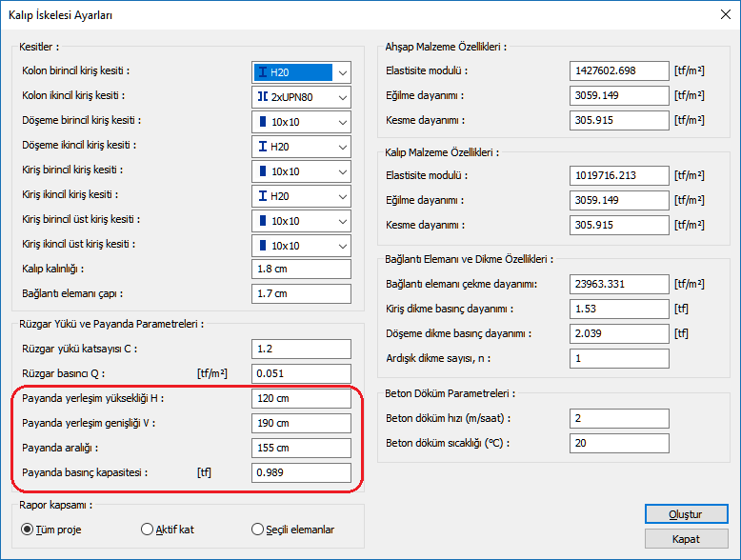Open Kiriş birincil üst kiriş kesiti dropdown
Image resolution: width=741 pixels, height=560 pixels.
[x=301, y=221]
